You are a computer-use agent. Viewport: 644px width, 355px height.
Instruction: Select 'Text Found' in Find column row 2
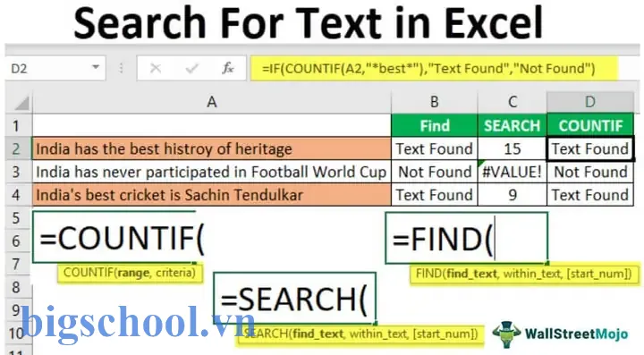click(x=435, y=148)
